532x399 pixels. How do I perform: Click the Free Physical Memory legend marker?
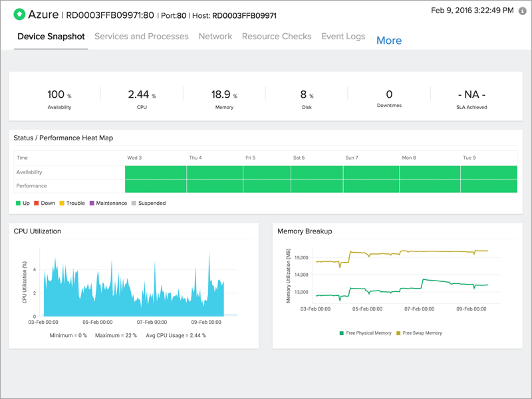(x=340, y=332)
